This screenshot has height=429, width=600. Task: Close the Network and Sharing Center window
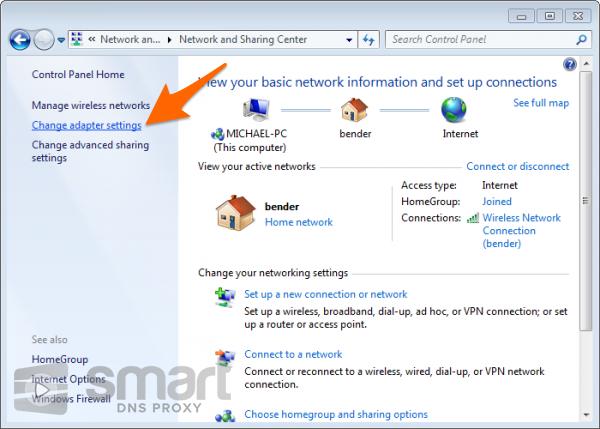click(x=578, y=16)
